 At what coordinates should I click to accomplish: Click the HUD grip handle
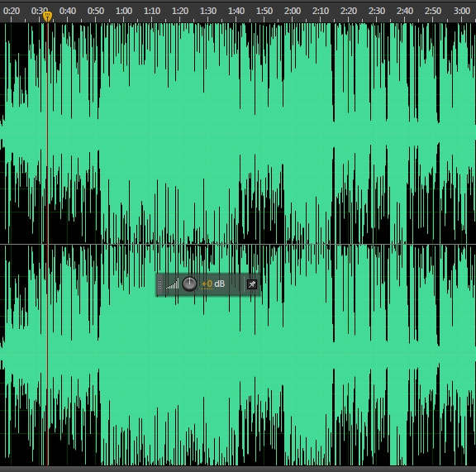pyautogui.click(x=160, y=284)
